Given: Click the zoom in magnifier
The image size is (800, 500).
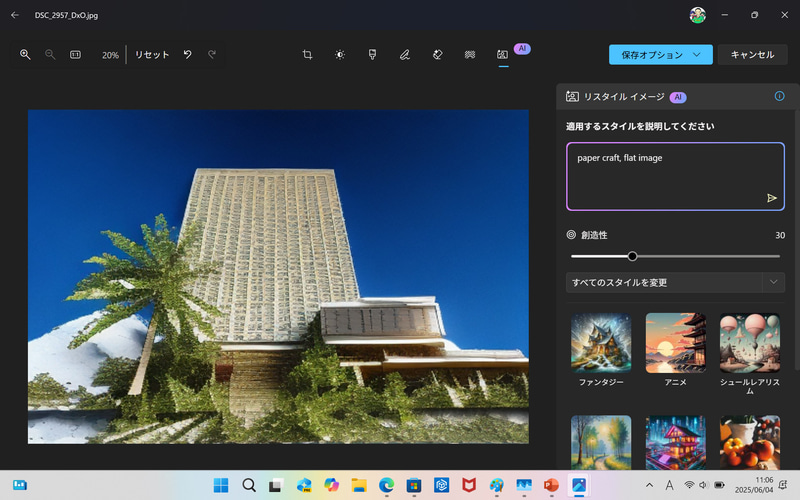Looking at the screenshot, I should point(25,54).
